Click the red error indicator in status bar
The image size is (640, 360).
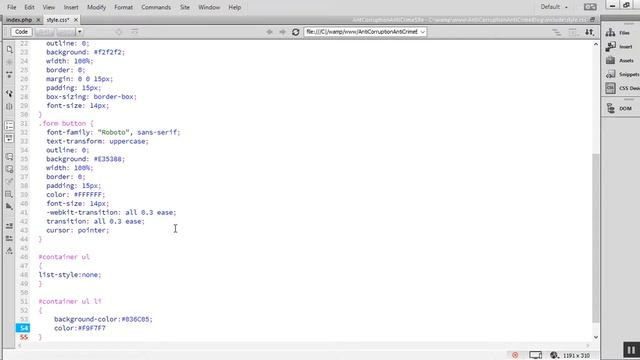[x=515, y=355]
